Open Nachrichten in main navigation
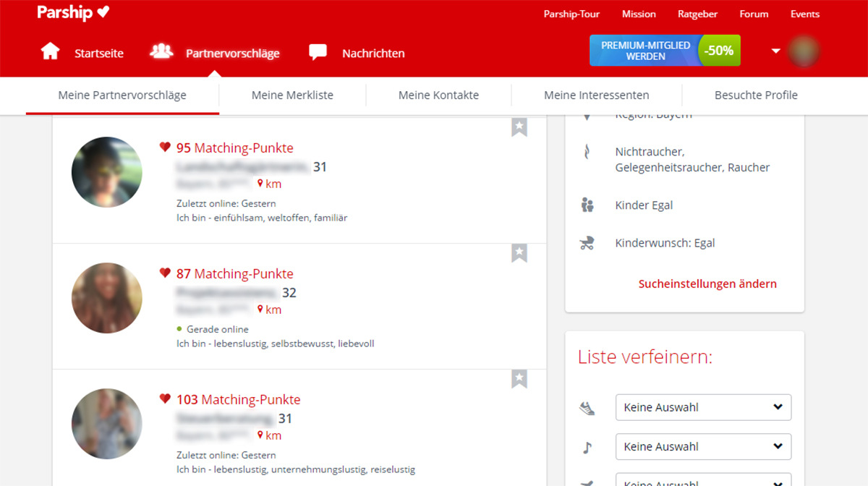Viewport: 868px width, 486px height. pos(373,53)
